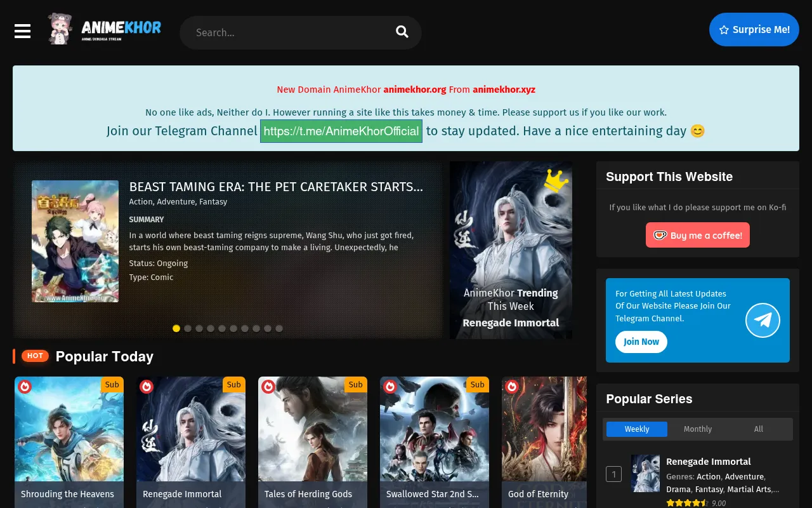
Task: Click the hot flame icon on Tales of Herding Gods
Action: 268,386
